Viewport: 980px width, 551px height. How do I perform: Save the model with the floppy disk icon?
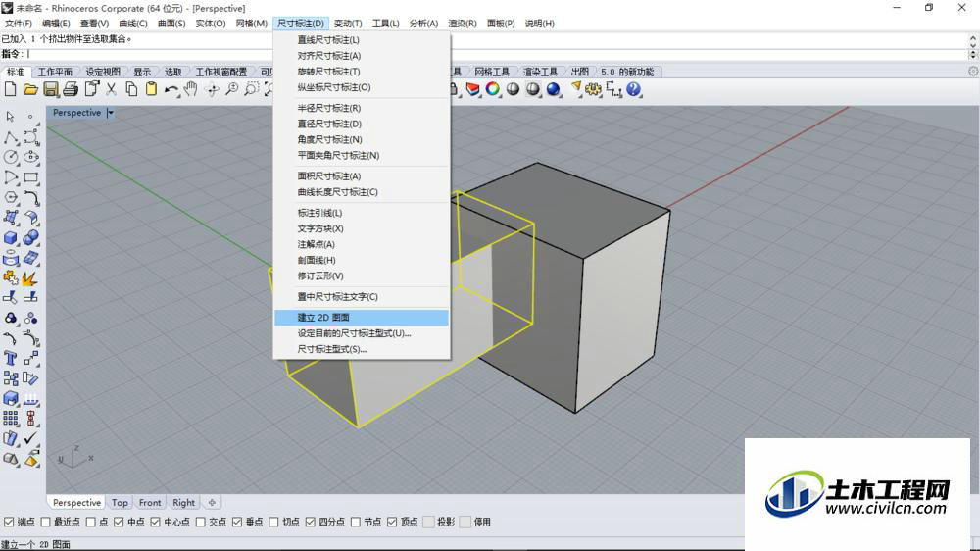51,89
